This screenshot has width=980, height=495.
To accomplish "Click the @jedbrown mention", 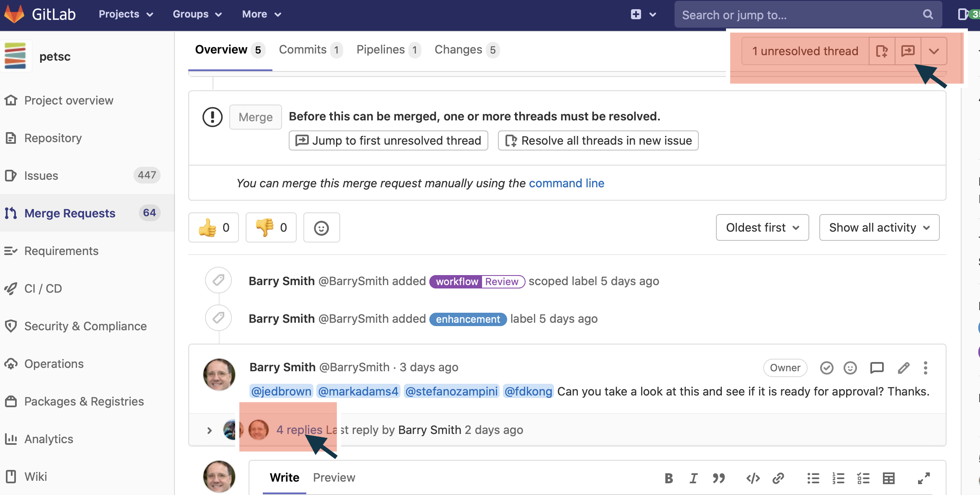I will tap(281, 391).
